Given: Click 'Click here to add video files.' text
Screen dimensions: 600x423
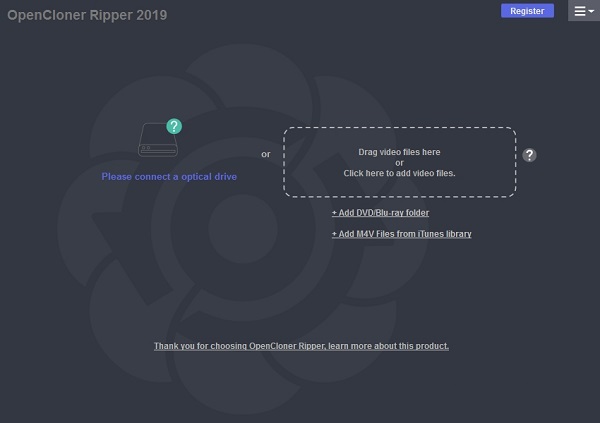Looking at the screenshot, I should 399,173.
